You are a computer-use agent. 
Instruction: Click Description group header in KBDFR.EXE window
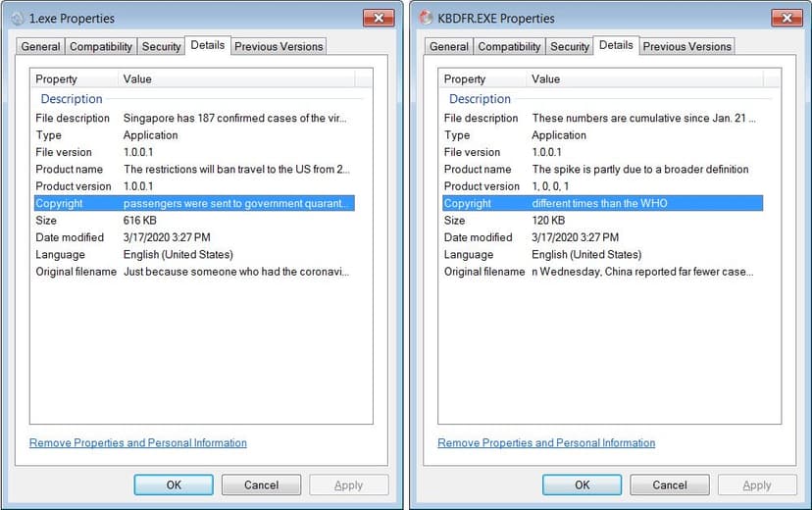coord(481,99)
